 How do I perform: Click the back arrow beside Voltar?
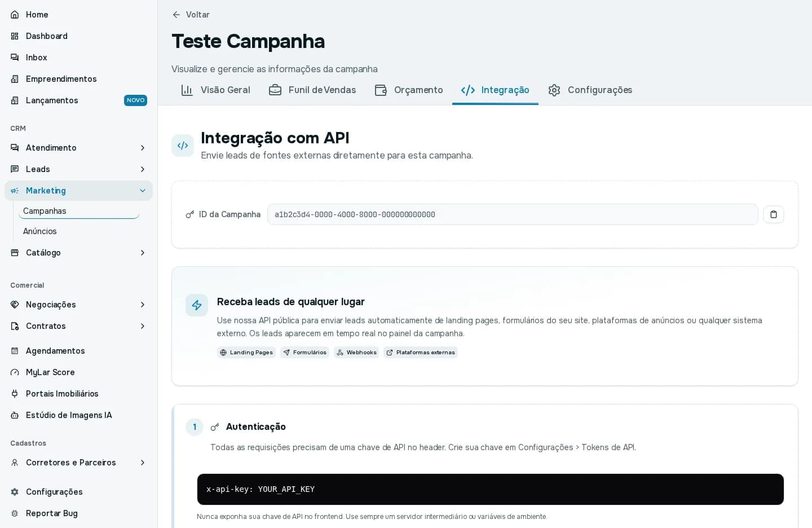[x=176, y=15]
